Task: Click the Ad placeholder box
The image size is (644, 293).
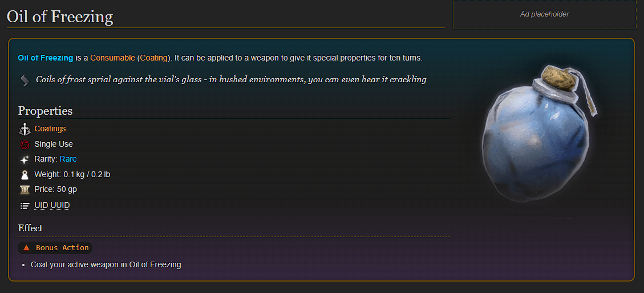Action: point(544,14)
